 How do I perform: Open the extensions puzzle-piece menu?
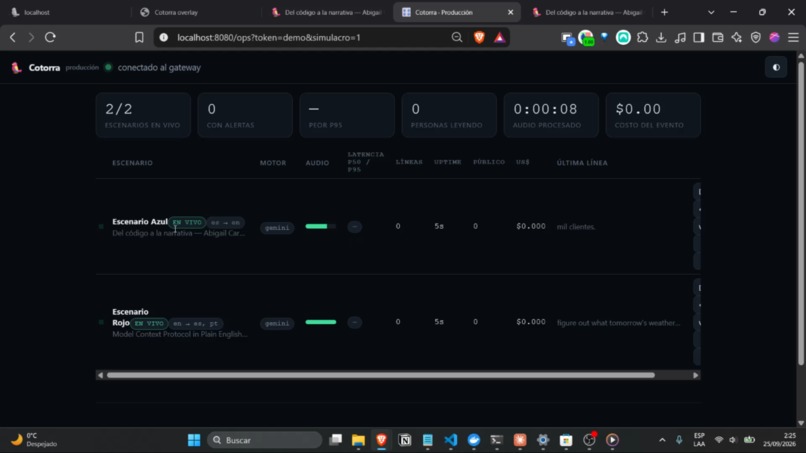(642, 37)
